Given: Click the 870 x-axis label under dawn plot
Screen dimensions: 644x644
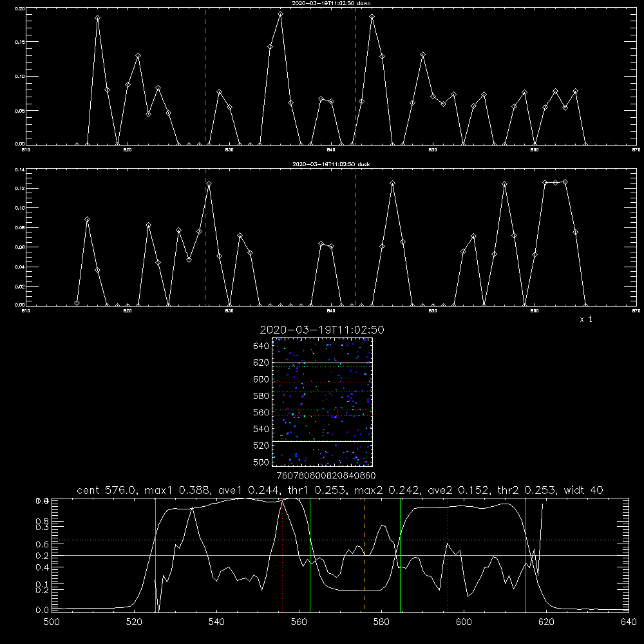Looking at the screenshot, I should [x=636, y=150].
